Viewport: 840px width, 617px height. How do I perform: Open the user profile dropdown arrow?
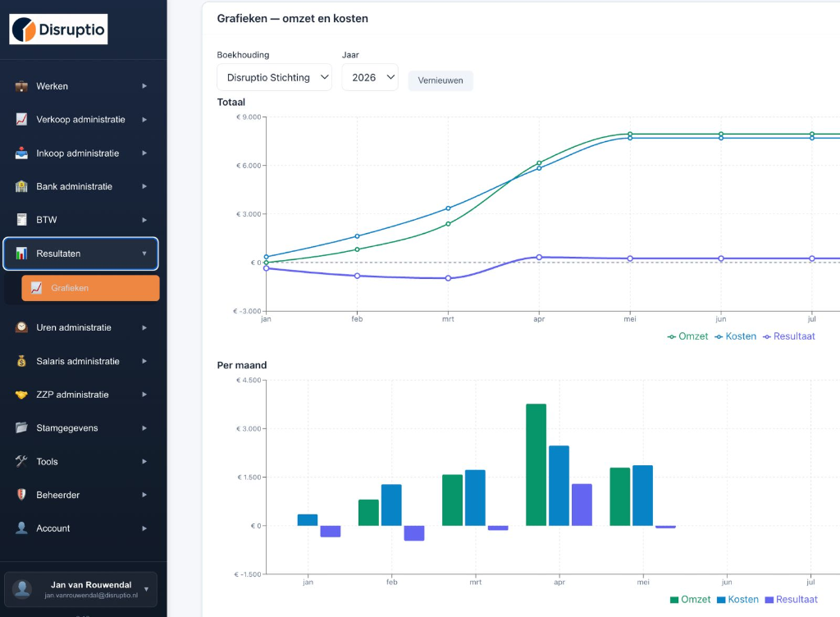click(x=146, y=589)
